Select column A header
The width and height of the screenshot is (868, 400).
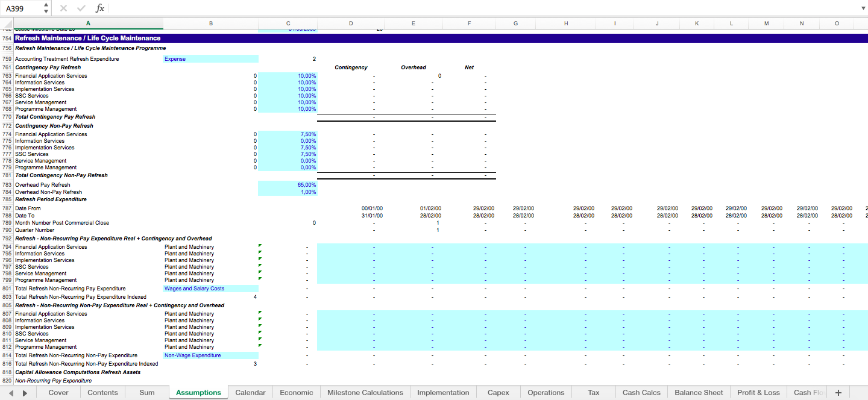(x=88, y=23)
